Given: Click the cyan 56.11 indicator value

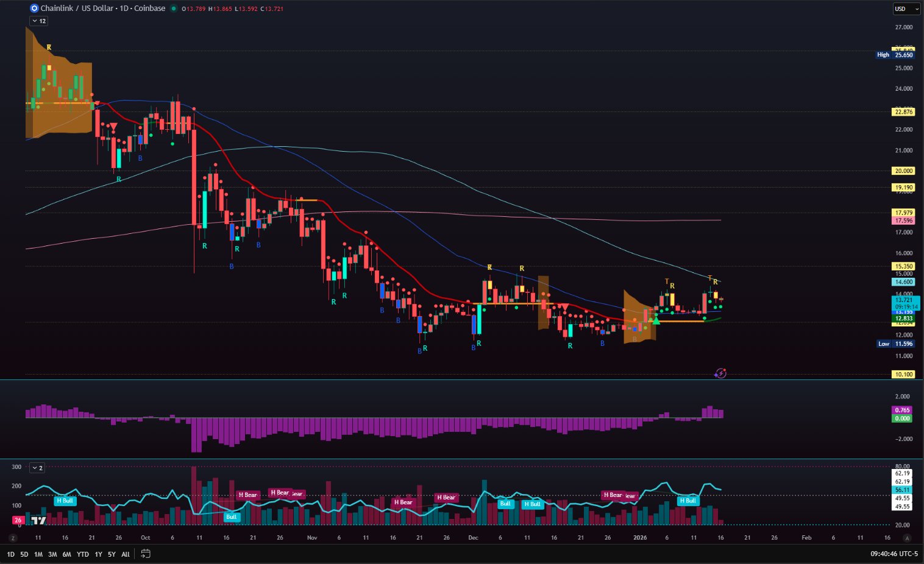Looking at the screenshot, I should tap(902, 490).
